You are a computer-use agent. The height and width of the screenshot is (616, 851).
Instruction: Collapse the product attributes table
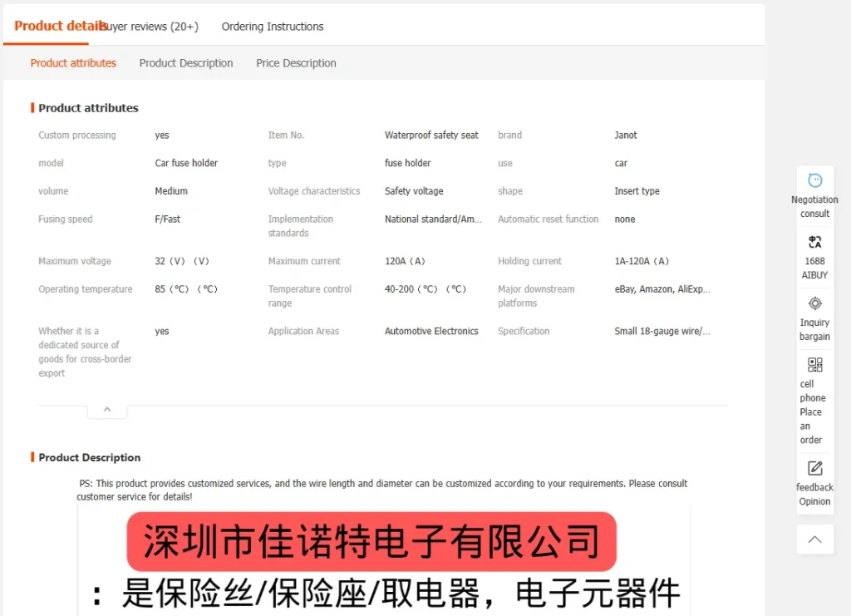click(x=107, y=411)
